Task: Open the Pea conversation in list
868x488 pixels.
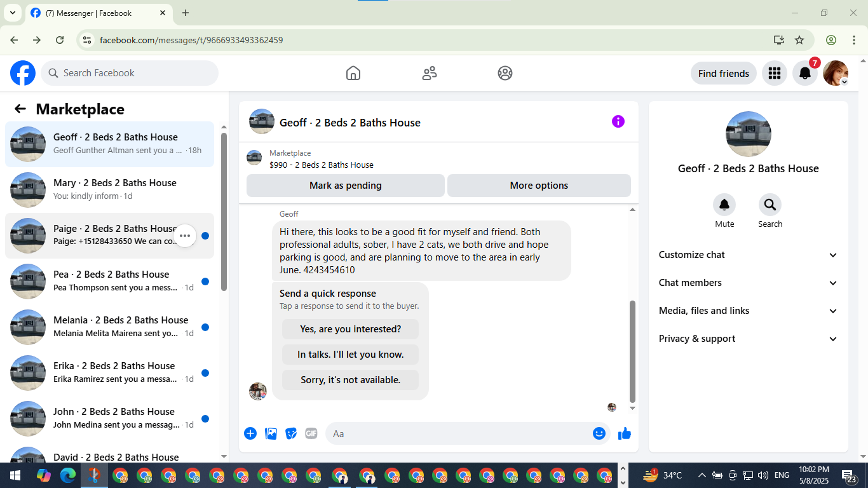Action: 109,281
